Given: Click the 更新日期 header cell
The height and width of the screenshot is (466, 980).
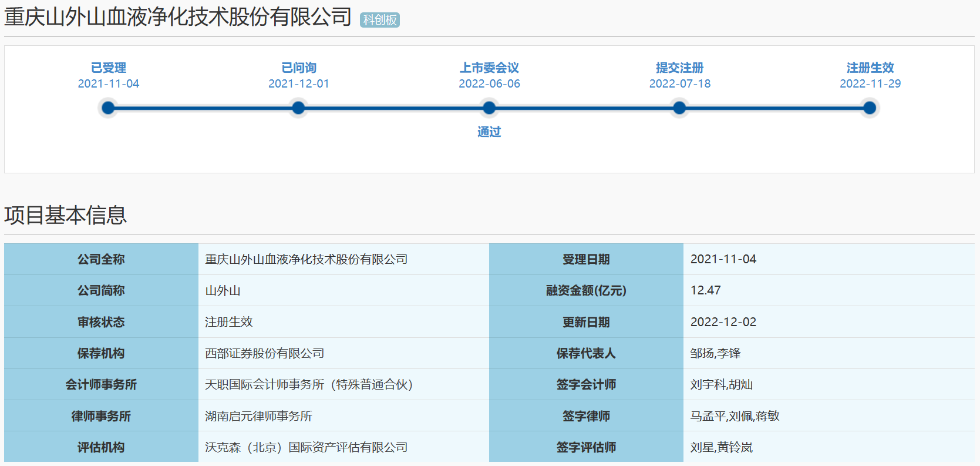Looking at the screenshot, I should click(586, 322).
